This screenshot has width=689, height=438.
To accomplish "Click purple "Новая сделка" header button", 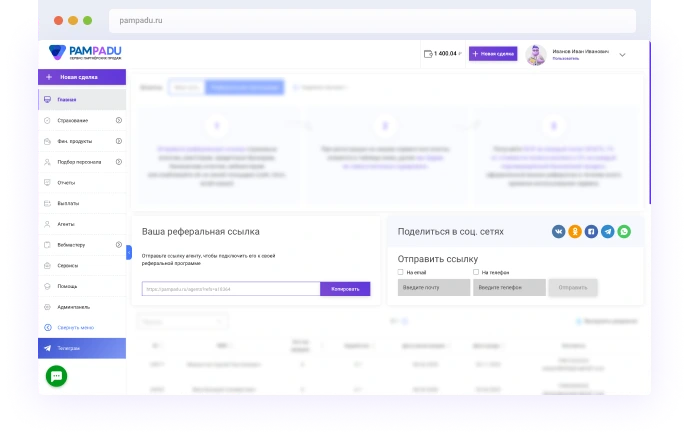I will tap(493, 54).
